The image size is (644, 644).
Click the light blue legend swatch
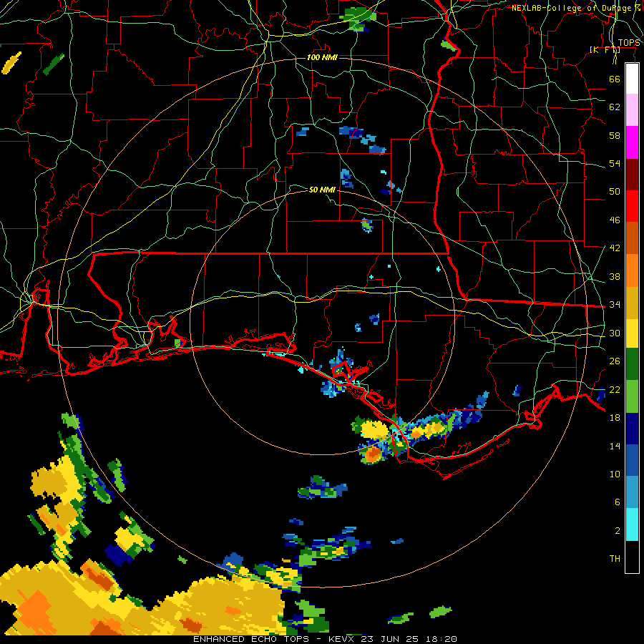632,492
